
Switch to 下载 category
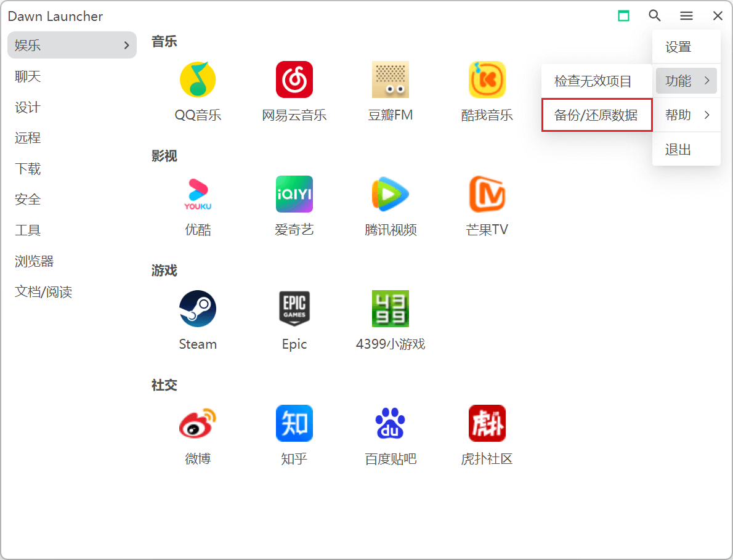click(x=72, y=169)
